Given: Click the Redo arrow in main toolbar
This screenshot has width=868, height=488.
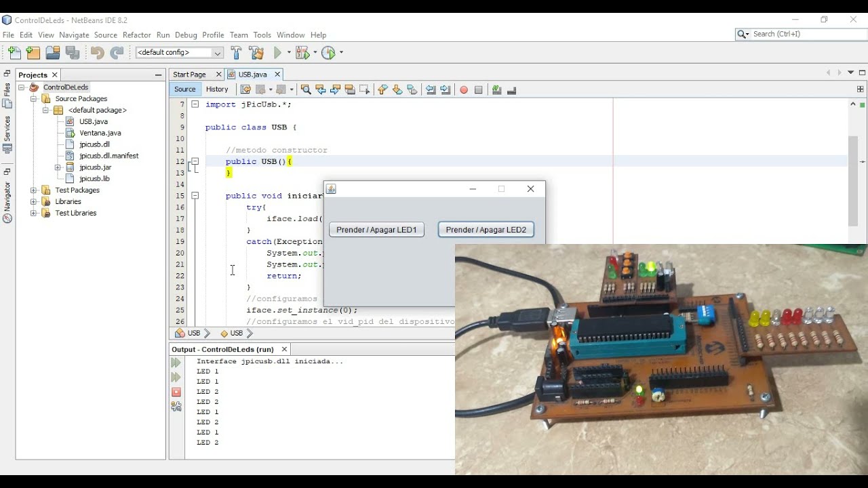Looking at the screenshot, I should (117, 53).
